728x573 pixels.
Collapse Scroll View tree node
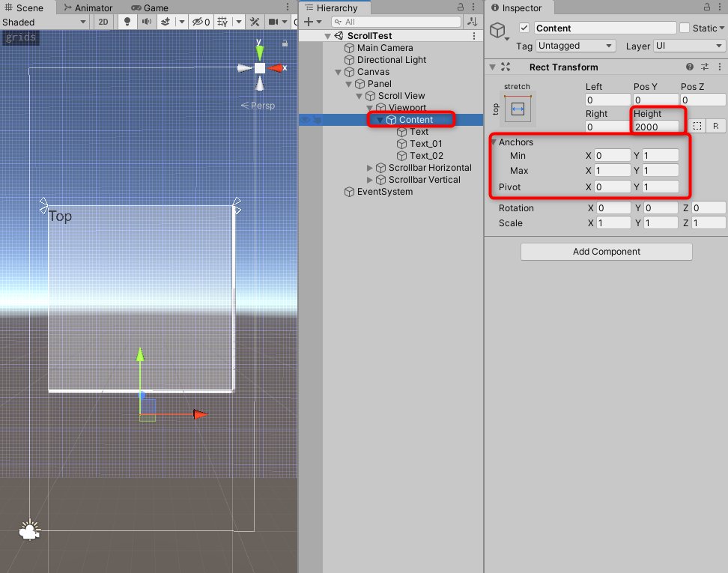pyautogui.click(x=360, y=96)
